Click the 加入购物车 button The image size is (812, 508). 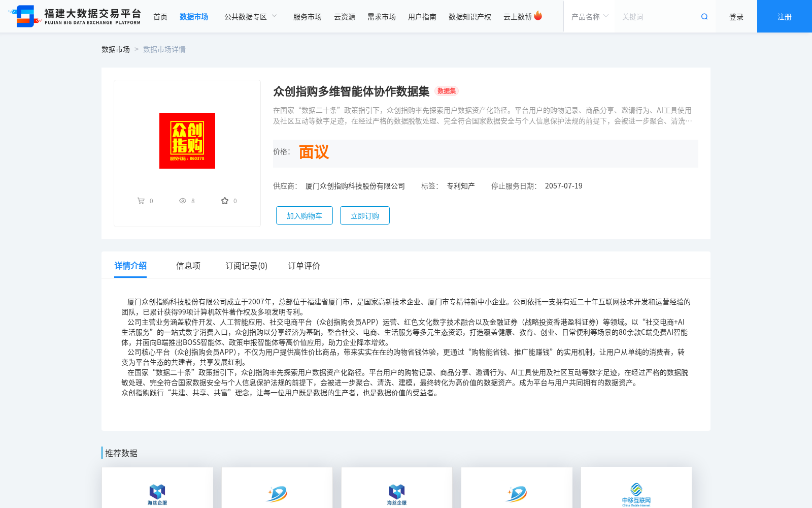click(304, 215)
